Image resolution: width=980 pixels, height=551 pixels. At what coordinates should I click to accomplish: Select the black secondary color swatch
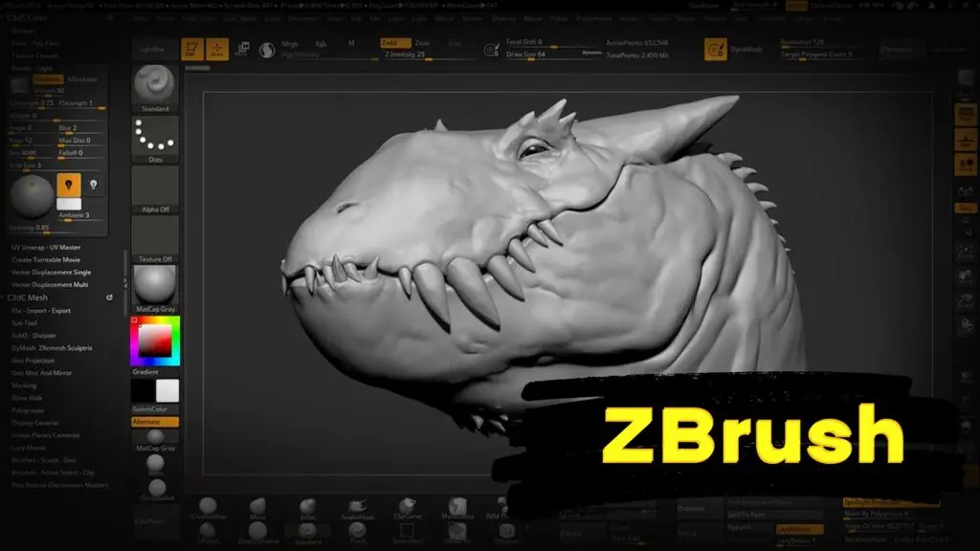click(144, 391)
